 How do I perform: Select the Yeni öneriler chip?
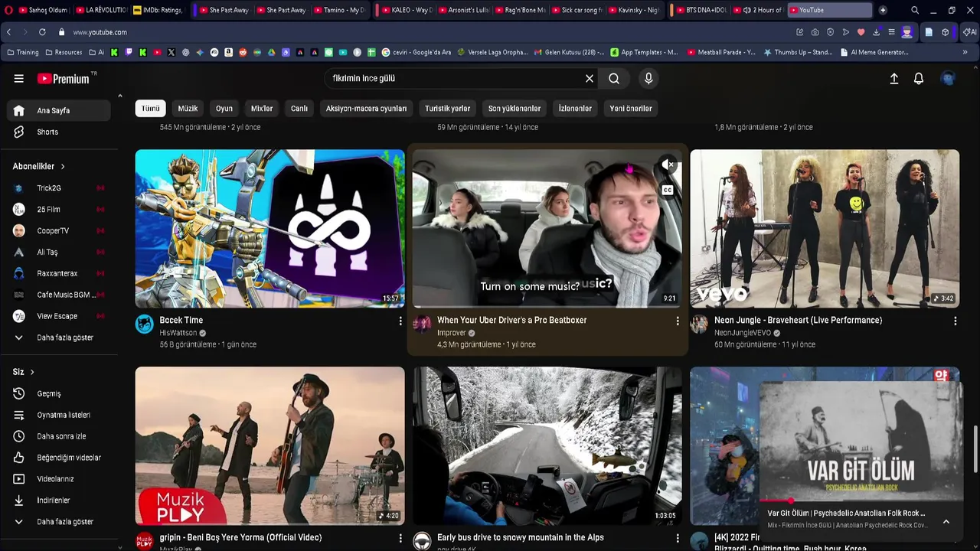(631, 109)
